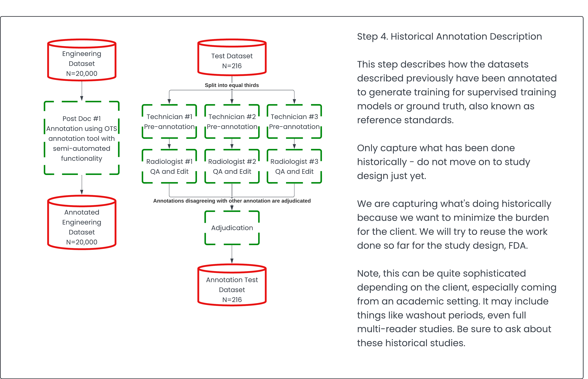Click the Engineering Dataset N=20,000 cylinder
This screenshot has width=588, height=379.
click(x=82, y=60)
